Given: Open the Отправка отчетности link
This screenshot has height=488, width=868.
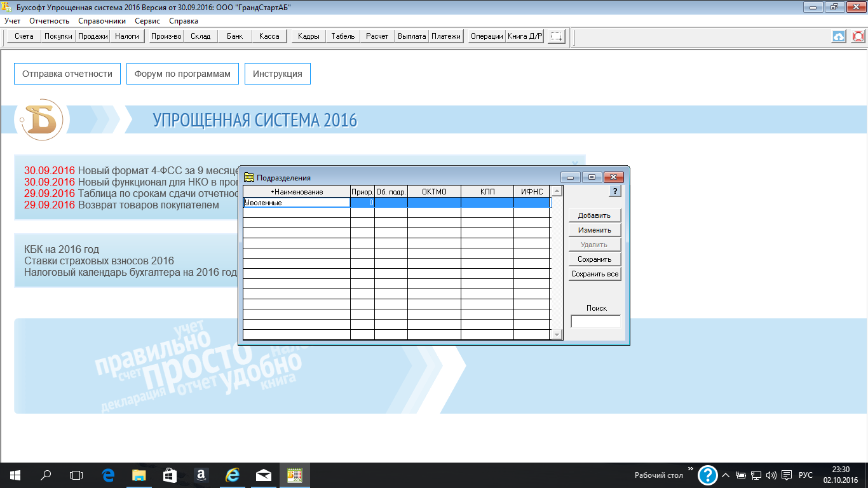Looking at the screenshot, I should tap(67, 74).
